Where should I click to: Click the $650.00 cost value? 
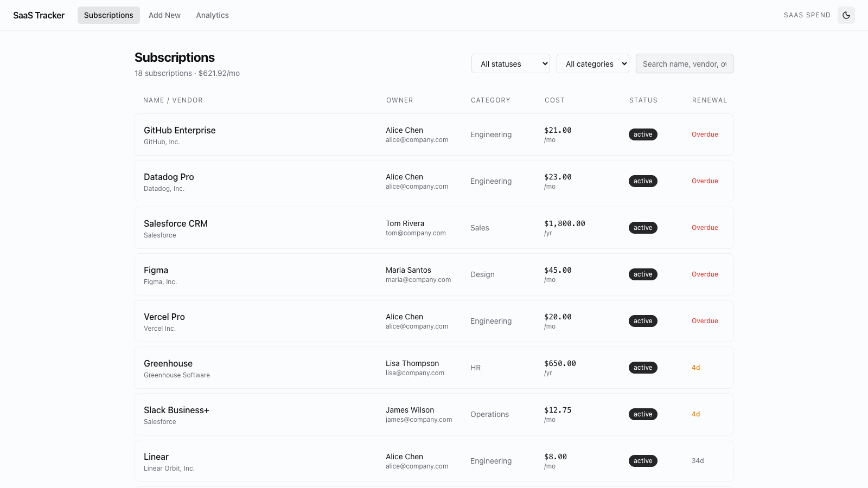click(560, 363)
